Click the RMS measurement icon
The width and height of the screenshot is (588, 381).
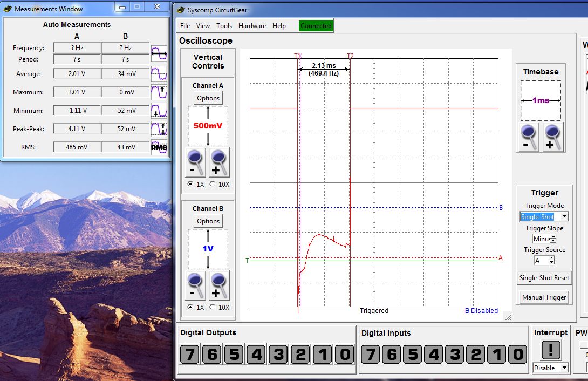tap(159, 147)
